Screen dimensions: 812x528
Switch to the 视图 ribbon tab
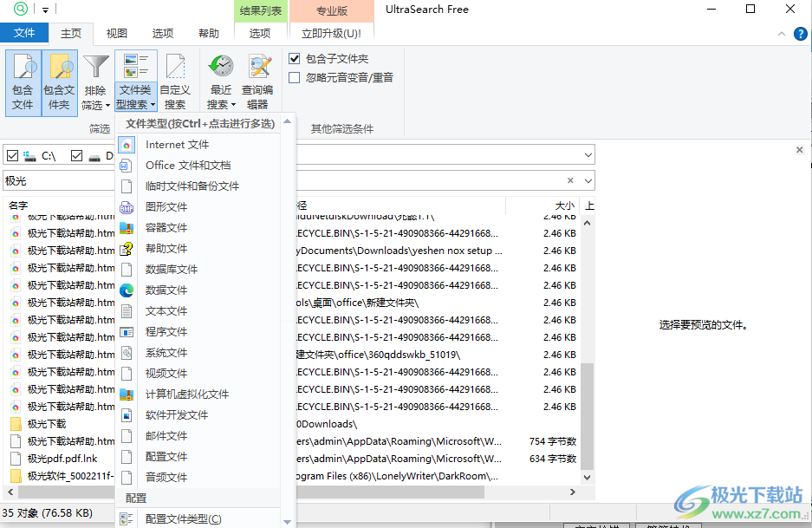(116, 33)
